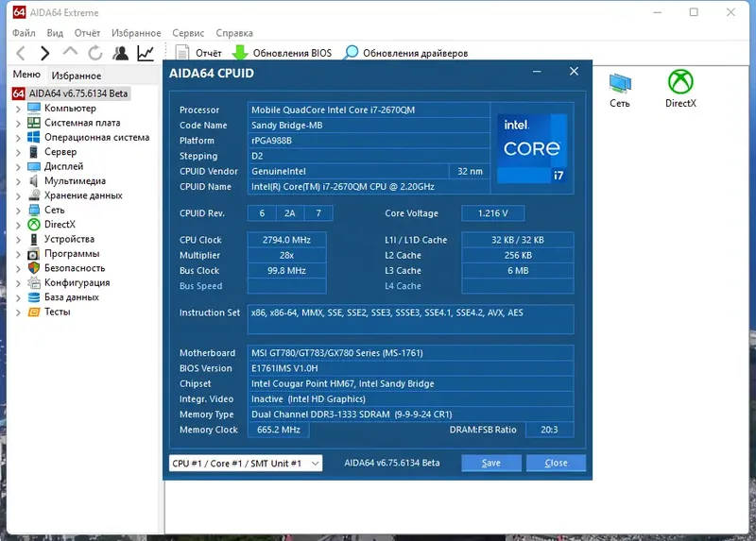Click the Processor name field value

369,110
